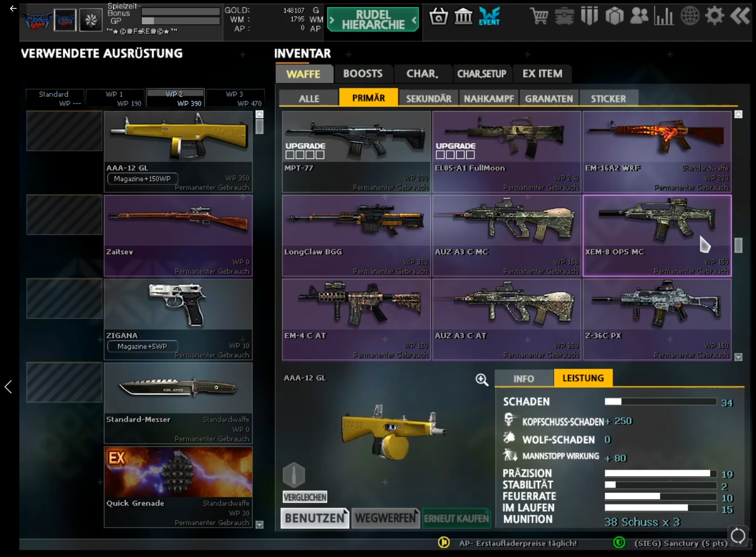Viewport: 756px width, 557px height.
Task: Click the magnifier zoom icon on weapon preview
Action: tap(482, 379)
